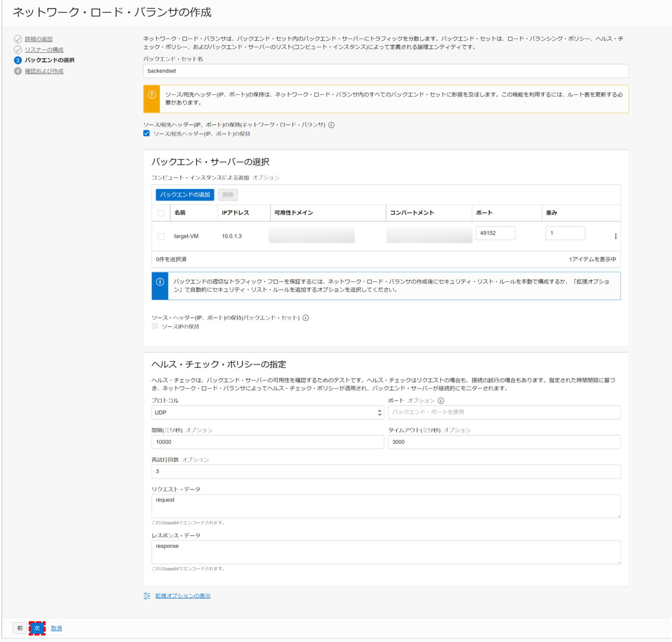
Task: Go to リスナーの構成 step
Action: pos(44,50)
